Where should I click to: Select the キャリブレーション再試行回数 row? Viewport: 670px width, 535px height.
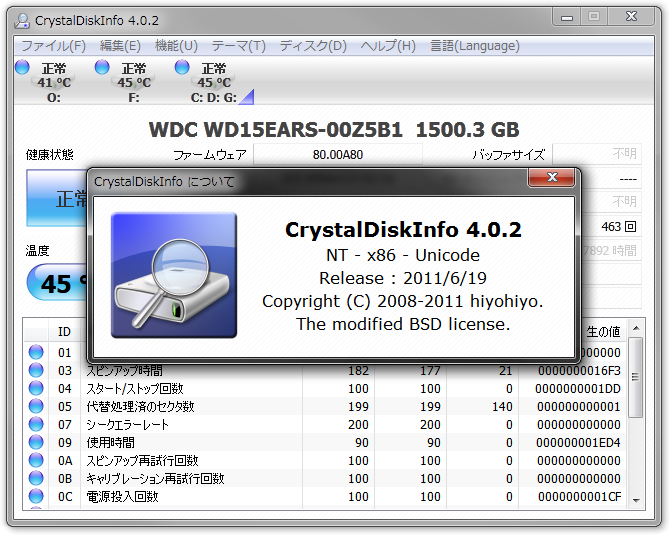pos(326,478)
